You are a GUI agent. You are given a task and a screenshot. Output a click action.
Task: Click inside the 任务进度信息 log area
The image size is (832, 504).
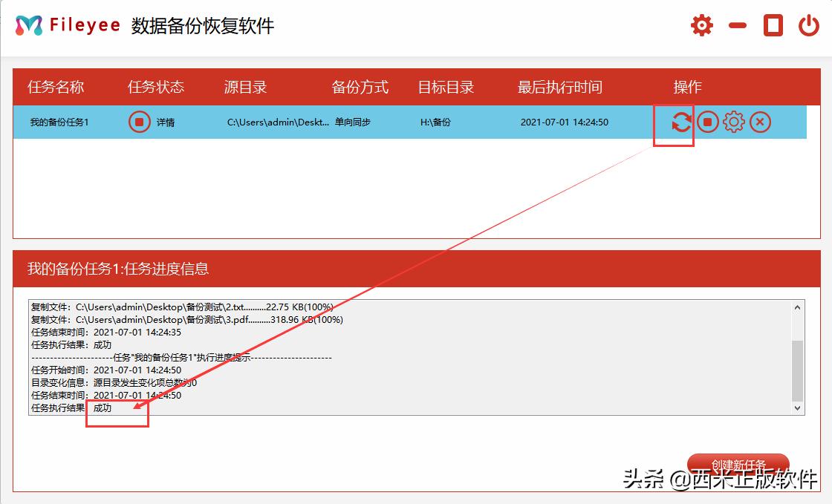coord(371,356)
